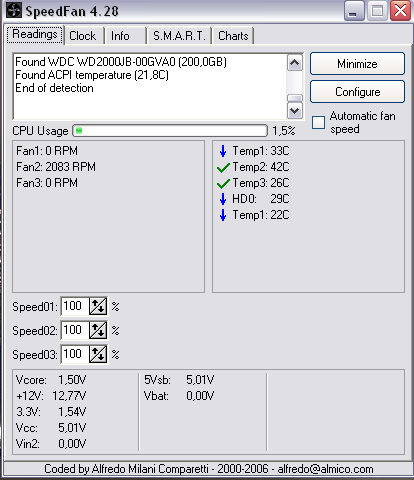Click the Minimize button
Image resolution: width=414 pixels, height=480 pixels.
point(357,63)
